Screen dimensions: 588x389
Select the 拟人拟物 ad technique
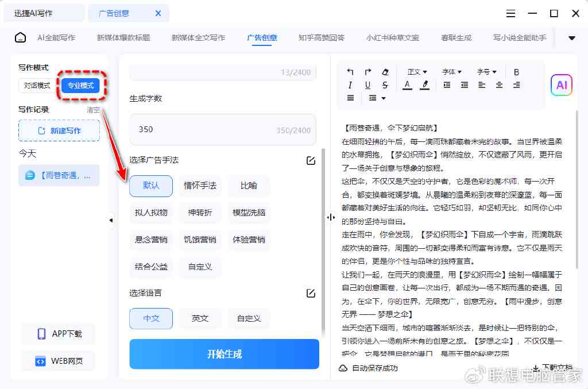pos(151,213)
